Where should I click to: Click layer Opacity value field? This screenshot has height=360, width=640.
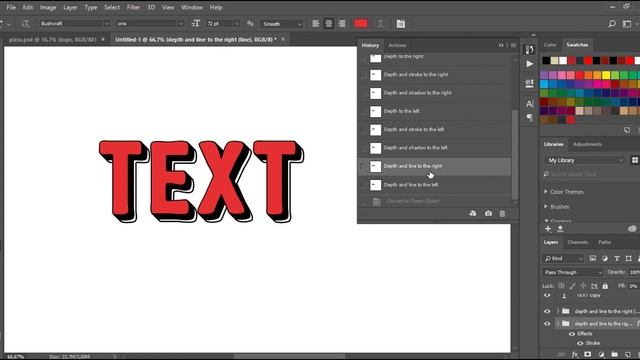coord(634,272)
